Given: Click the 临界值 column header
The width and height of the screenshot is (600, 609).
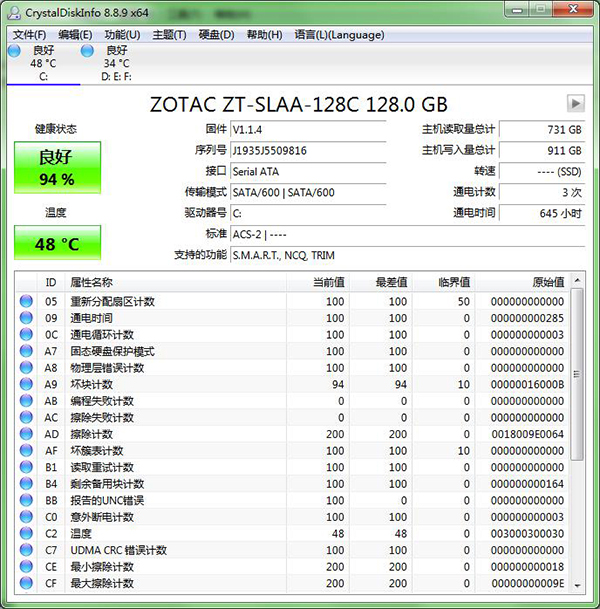Looking at the screenshot, I should pos(444,282).
